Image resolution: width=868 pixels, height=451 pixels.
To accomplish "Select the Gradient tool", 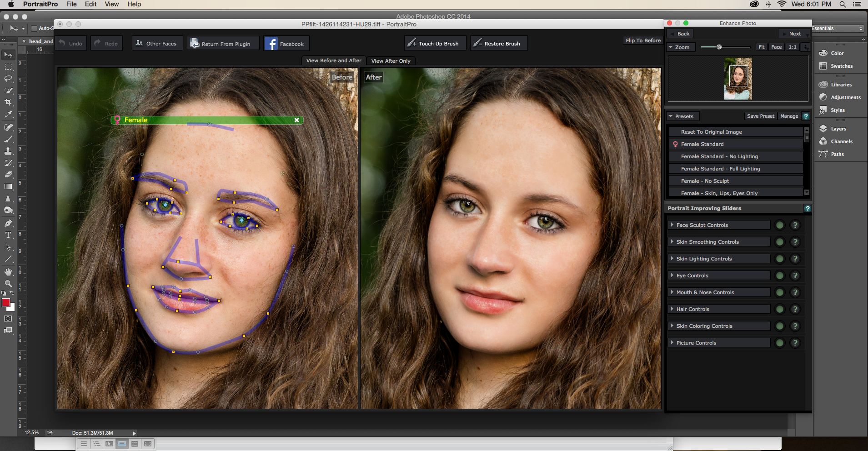I will (x=8, y=186).
